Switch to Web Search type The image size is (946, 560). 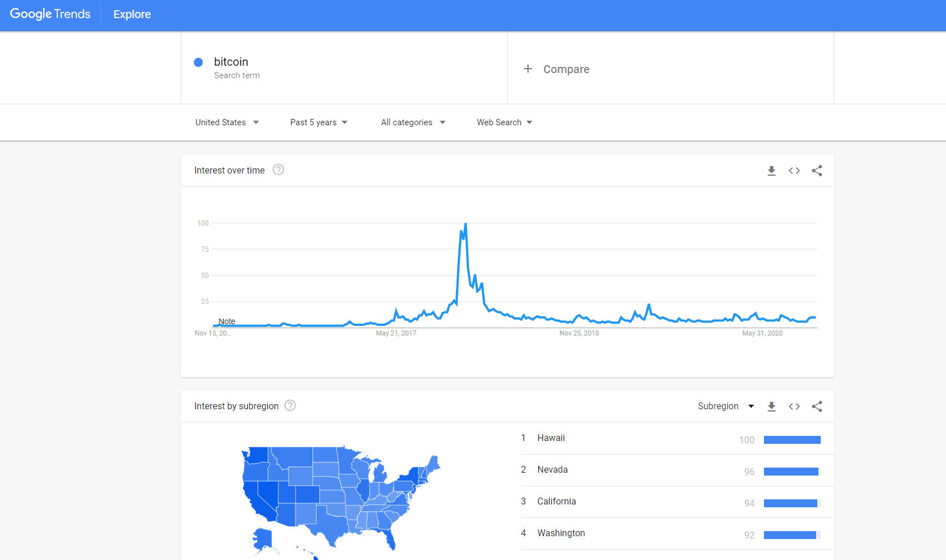[503, 122]
